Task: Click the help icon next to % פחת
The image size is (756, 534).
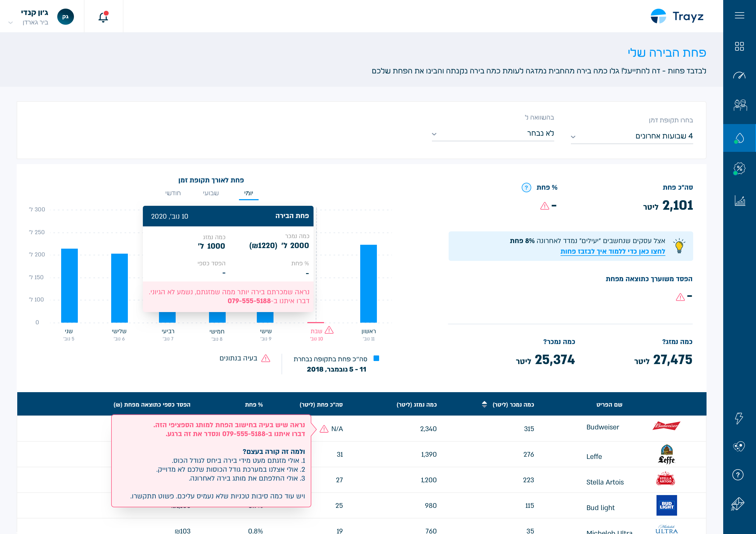Action: [x=526, y=187]
